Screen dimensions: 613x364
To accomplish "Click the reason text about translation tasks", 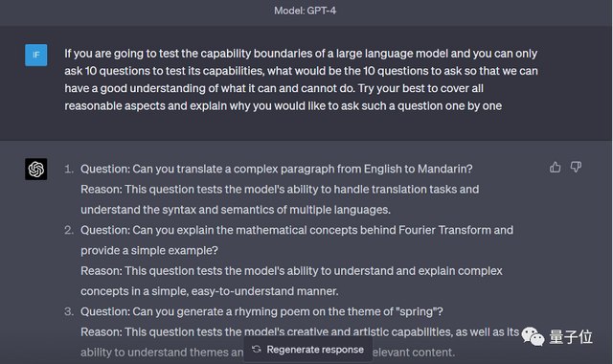I will pos(280,199).
